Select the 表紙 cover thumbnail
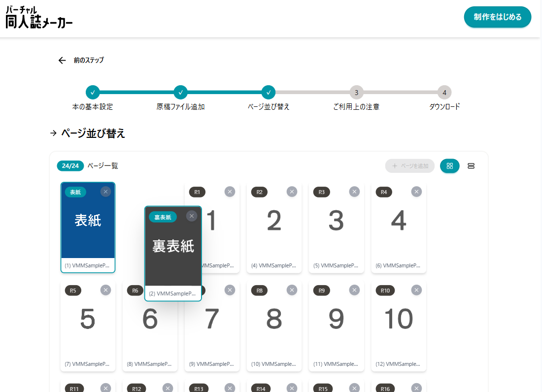542x392 pixels. [x=88, y=227]
